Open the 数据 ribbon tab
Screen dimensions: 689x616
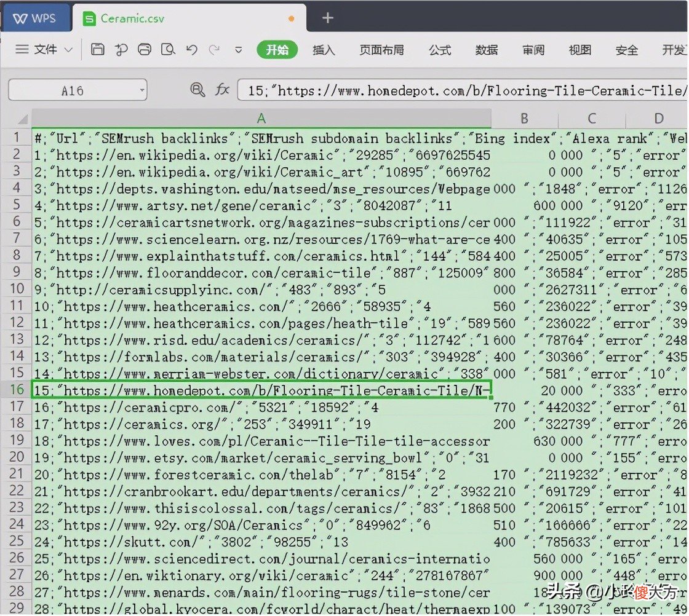487,50
